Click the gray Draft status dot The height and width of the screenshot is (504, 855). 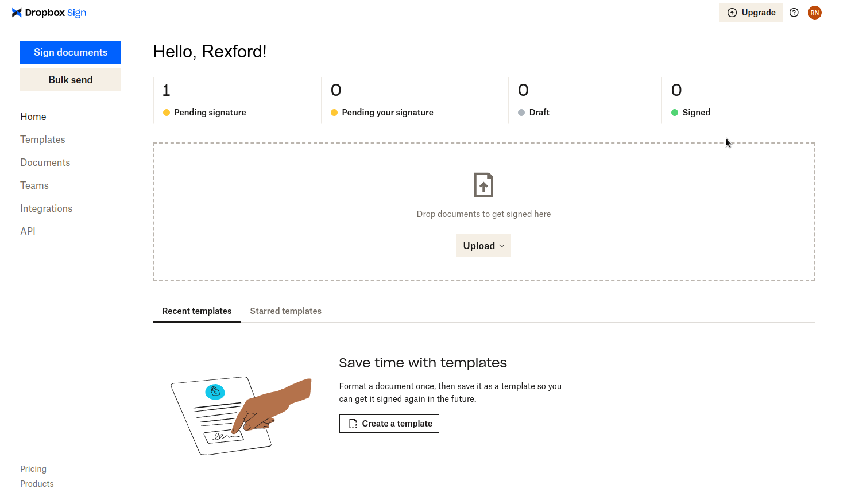coord(522,113)
